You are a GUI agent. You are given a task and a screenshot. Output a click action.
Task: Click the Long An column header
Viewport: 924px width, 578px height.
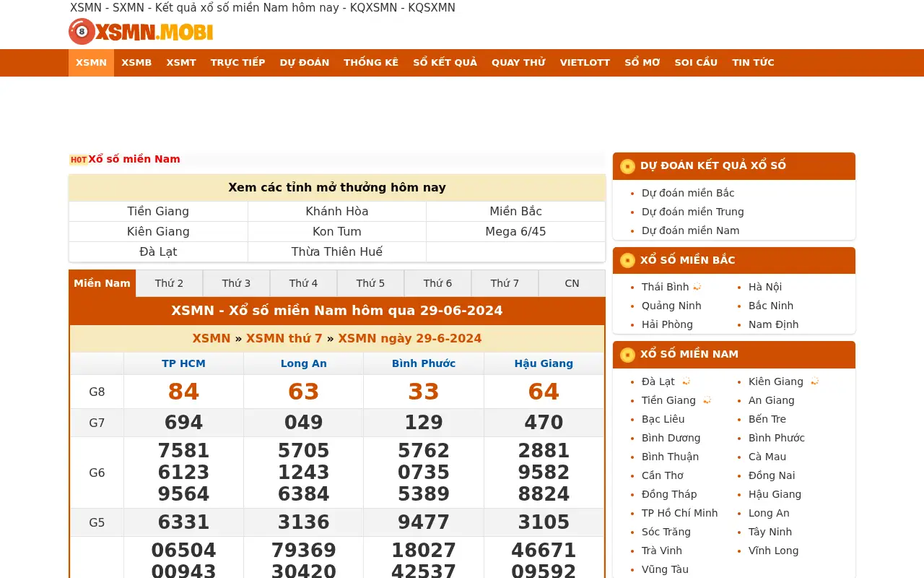[304, 363]
